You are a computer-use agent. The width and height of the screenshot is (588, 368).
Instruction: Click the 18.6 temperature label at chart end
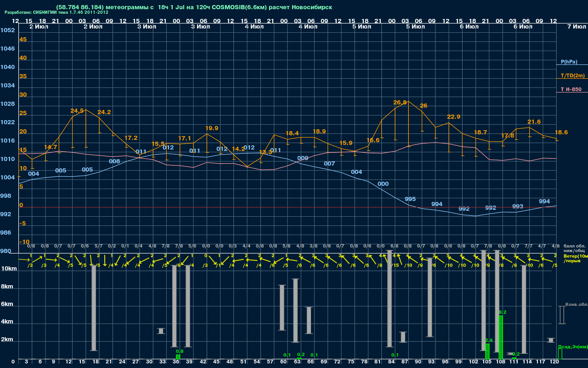pyautogui.click(x=561, y=132)
